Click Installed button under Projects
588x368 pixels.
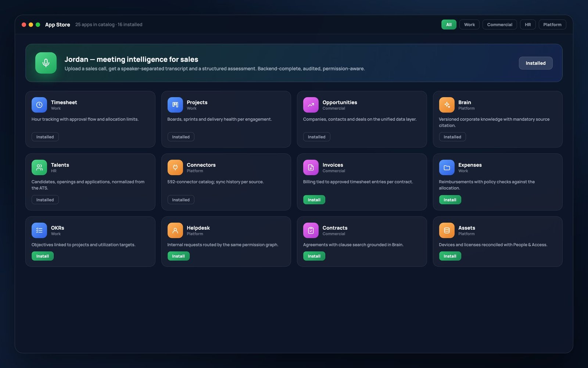tap(181, 137)
